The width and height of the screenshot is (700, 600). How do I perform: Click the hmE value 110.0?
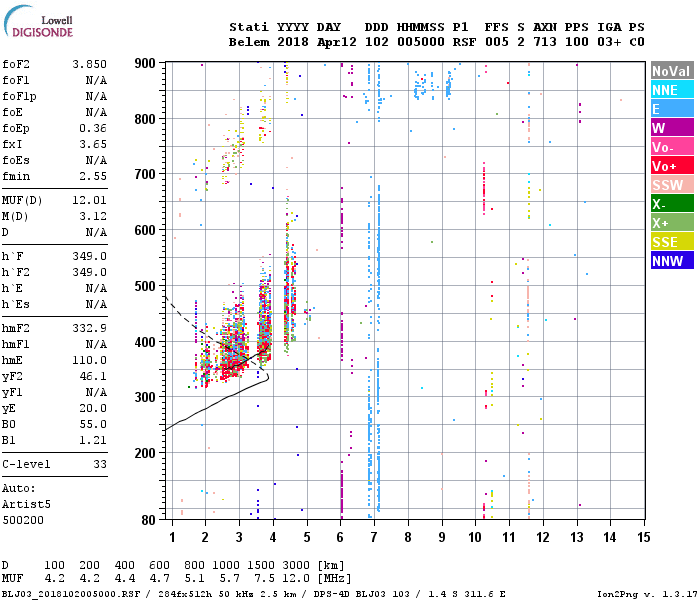[89, 360]
